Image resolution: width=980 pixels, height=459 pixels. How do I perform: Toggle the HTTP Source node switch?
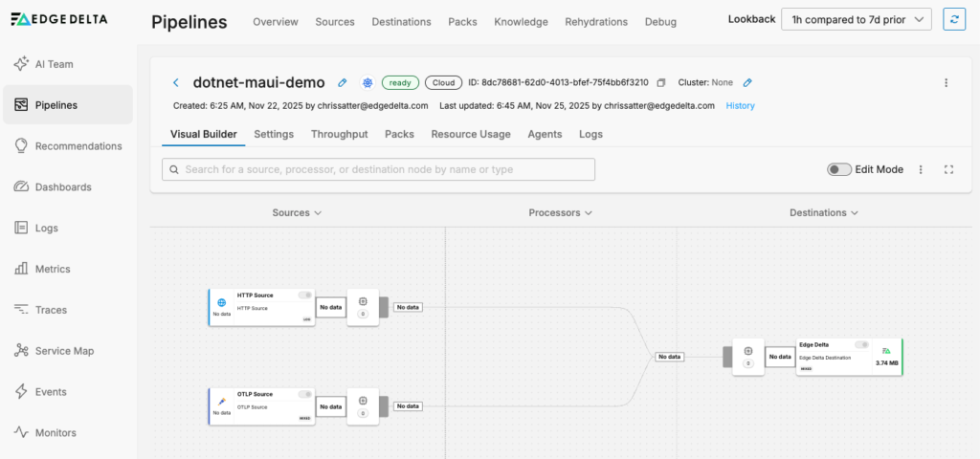[304, 295]
